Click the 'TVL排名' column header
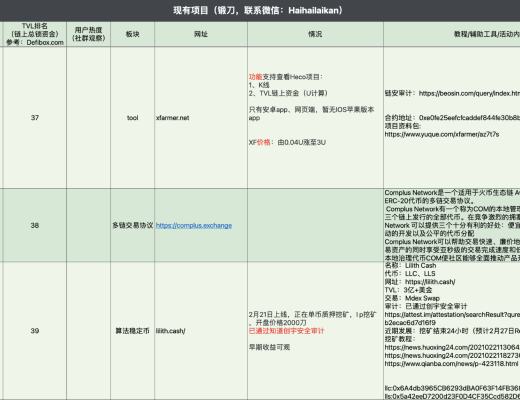Screen dimensions: 520x400 (x=35, y=34)
